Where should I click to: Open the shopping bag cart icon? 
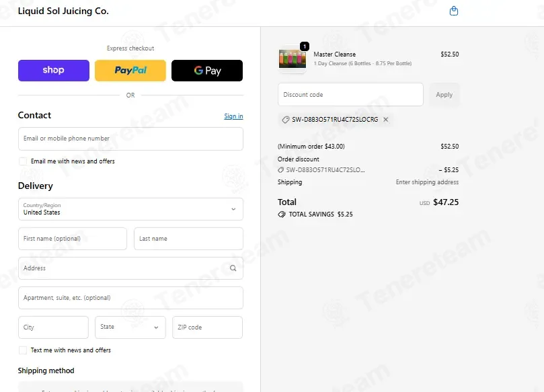(453, 11)
